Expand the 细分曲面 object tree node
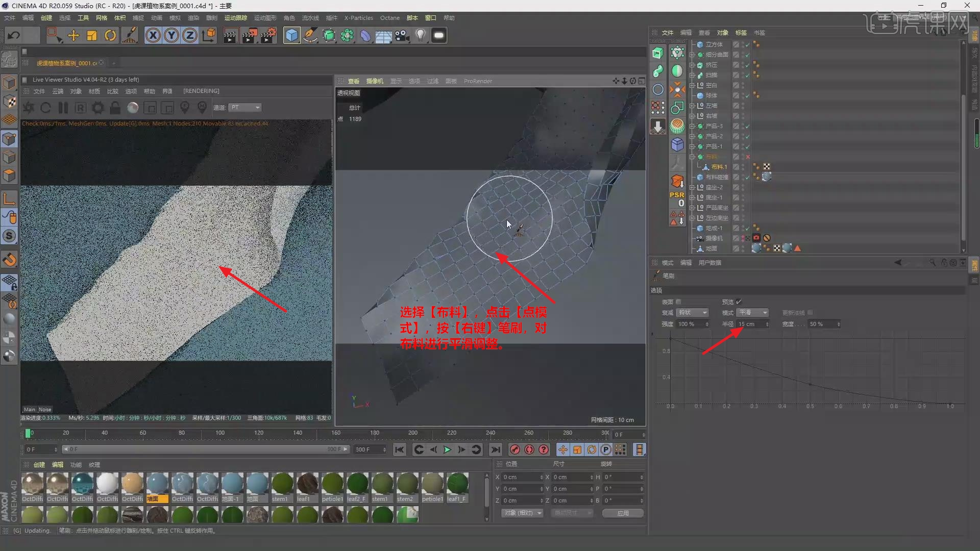Viewport: 980px width, 551px height. (x=692, y=55)
